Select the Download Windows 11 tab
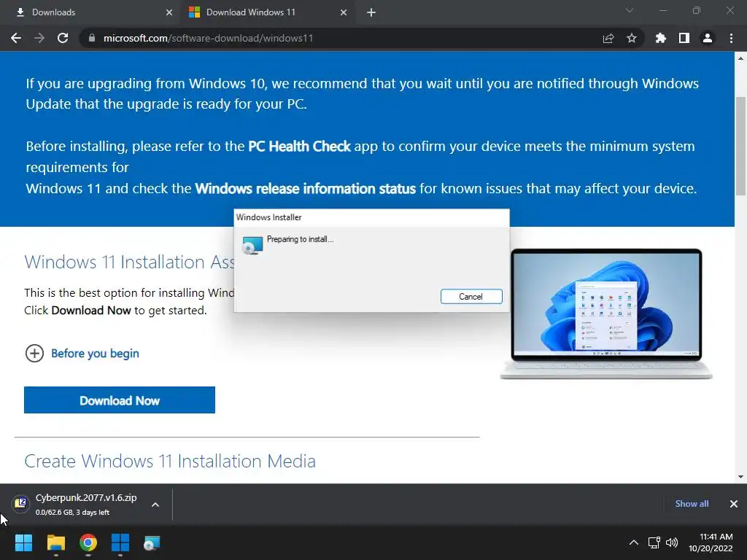The height and width of the screenshot is (560, 747). [267, 12]
